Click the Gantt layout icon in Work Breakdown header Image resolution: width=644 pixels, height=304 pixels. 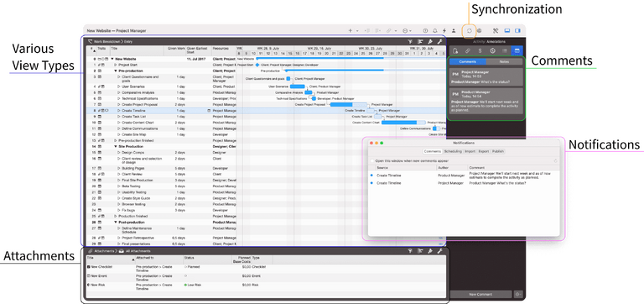click(420, 41)
